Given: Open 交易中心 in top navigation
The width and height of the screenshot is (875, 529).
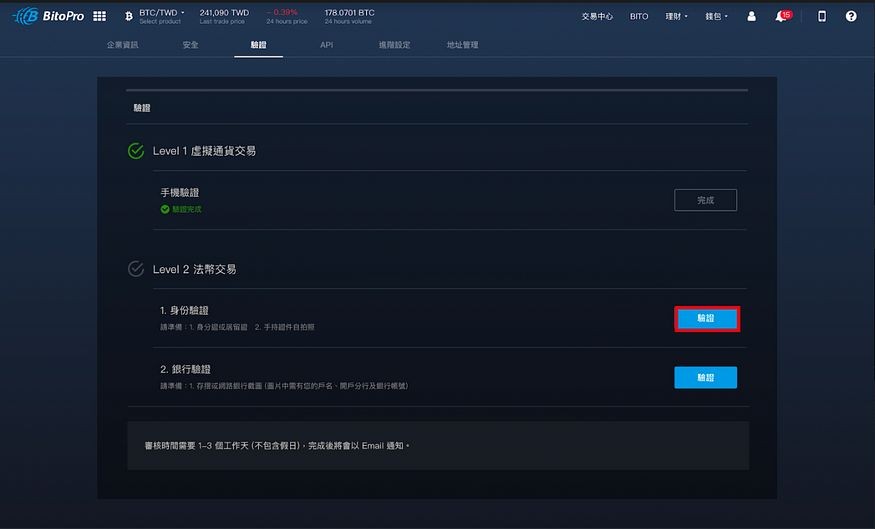Looking at the screenshot, I should pyautogui.click(x=597, y=16).
